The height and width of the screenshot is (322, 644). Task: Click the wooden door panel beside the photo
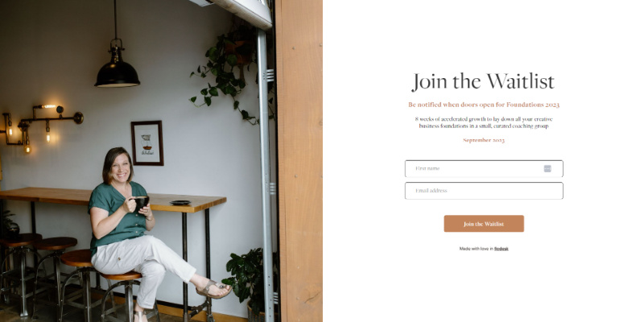coord(299,161)
